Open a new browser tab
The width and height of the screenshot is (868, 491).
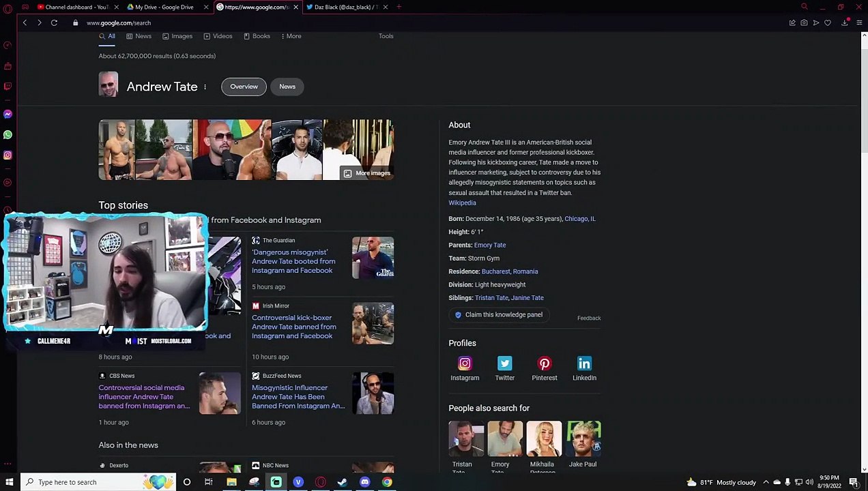point(399,7)
